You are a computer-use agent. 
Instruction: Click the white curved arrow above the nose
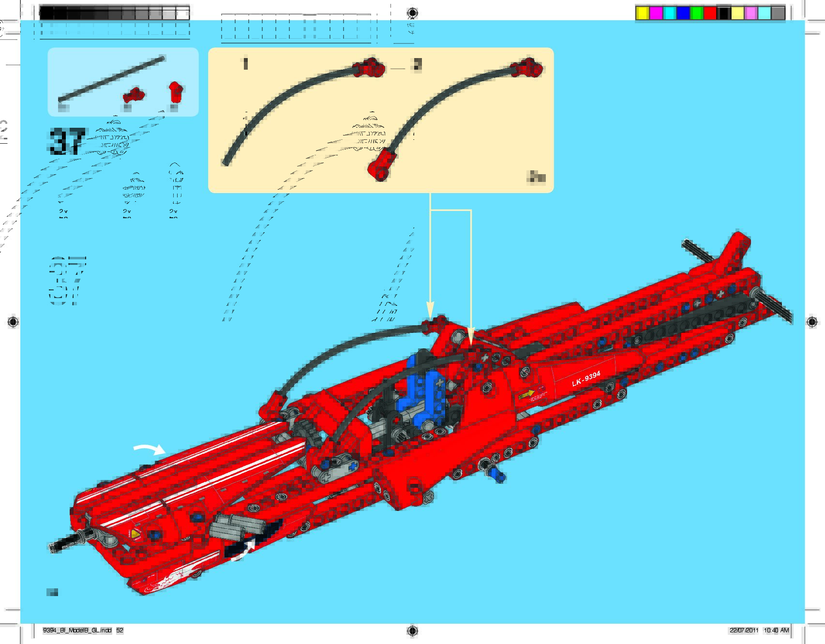tap(149, 450)
